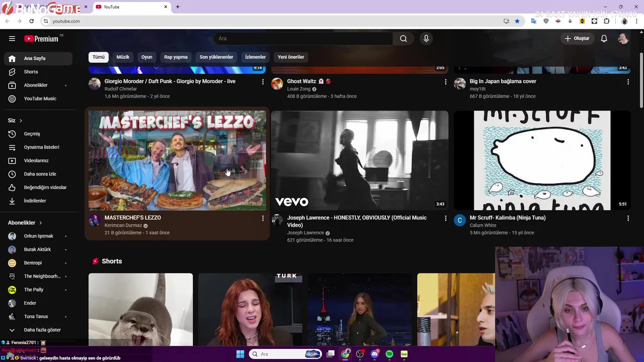
Task: Open The Pally subscription channel
Action: [38, 290]
